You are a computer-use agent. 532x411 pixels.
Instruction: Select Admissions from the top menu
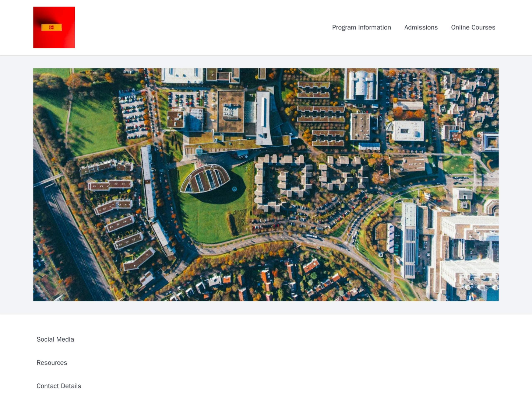421,27
